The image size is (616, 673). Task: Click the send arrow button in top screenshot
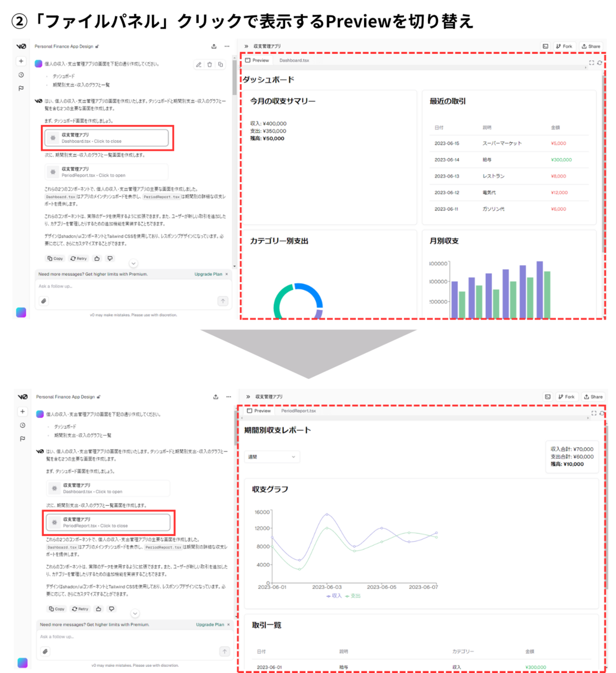[223, 301]
